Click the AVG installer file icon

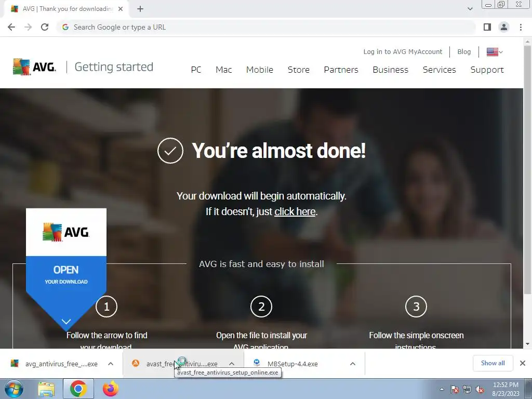pyautogui.click(x=15, y=363)
